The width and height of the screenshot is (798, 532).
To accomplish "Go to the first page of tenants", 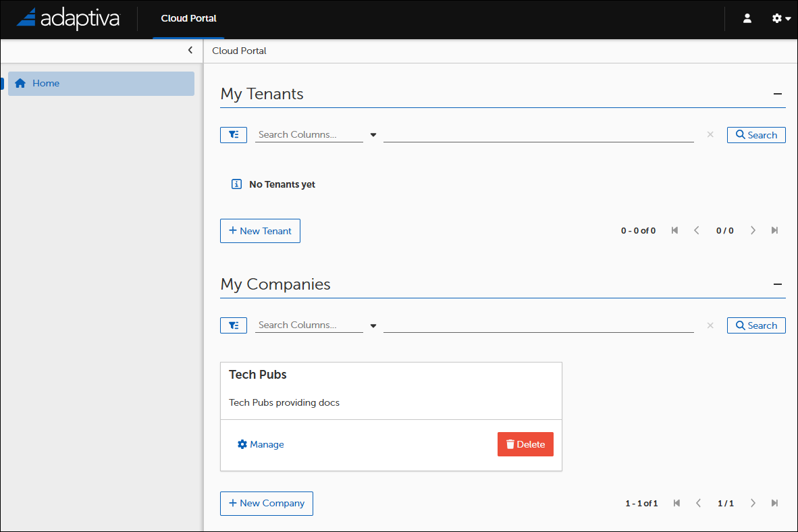I will coord(675,231).
